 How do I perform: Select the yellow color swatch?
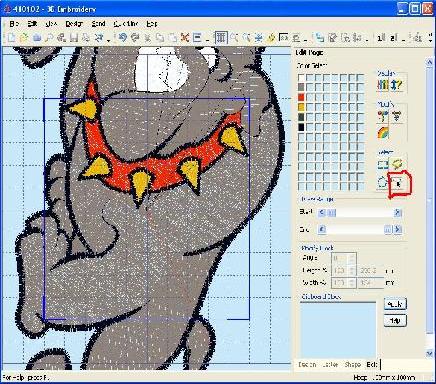point(301,107)
